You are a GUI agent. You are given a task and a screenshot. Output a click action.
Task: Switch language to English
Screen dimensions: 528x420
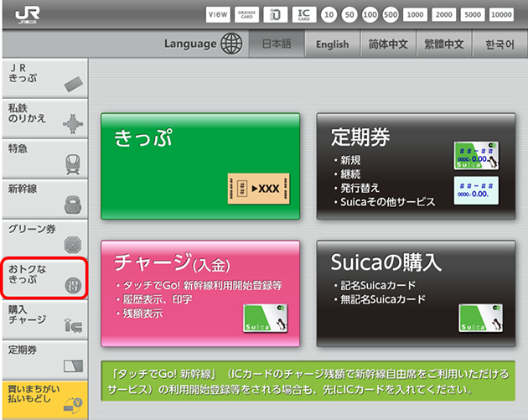point(333,44)
